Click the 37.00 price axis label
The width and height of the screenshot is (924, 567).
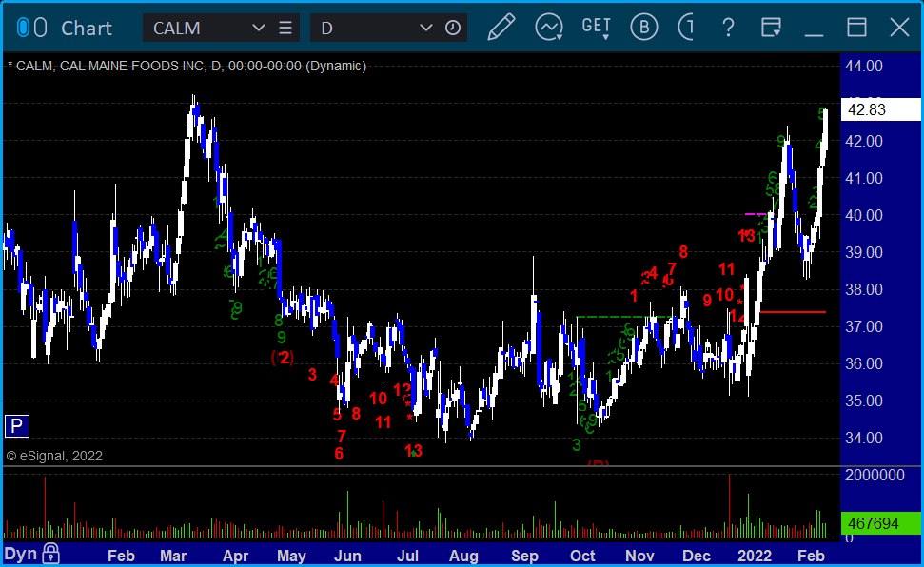pos(864,326)
